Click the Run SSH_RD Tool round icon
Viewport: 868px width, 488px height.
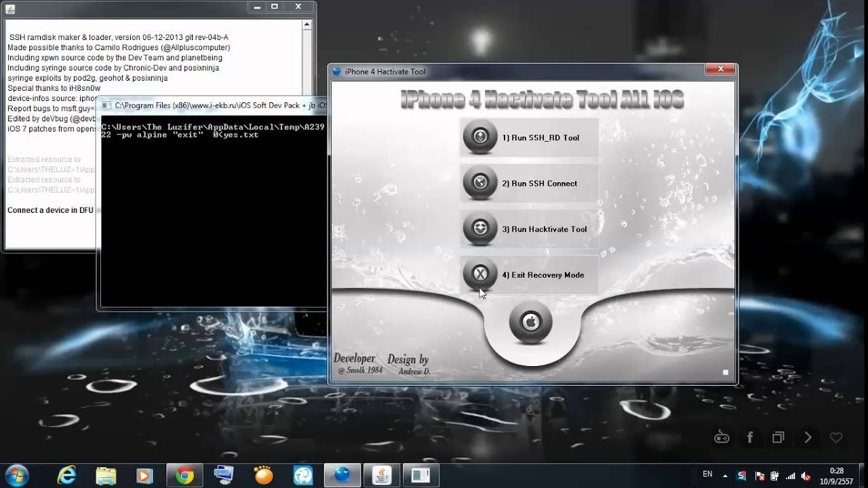480,137
